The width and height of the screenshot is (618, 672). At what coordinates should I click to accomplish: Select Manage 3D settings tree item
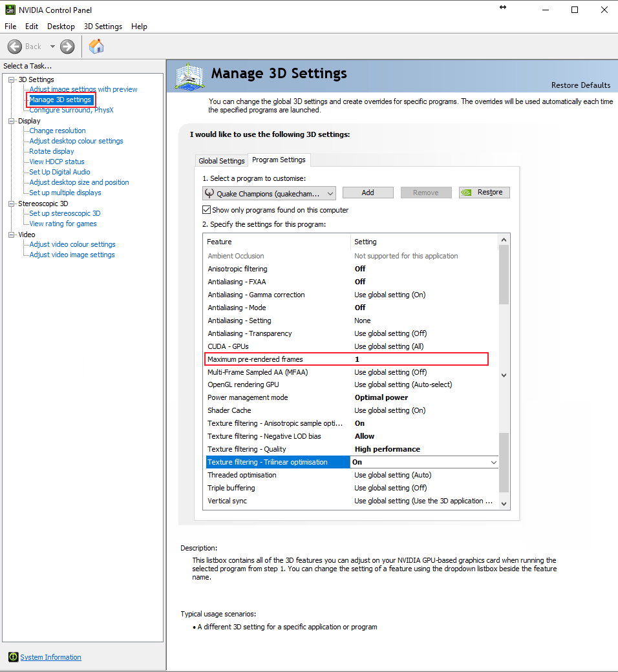[60, 100]
